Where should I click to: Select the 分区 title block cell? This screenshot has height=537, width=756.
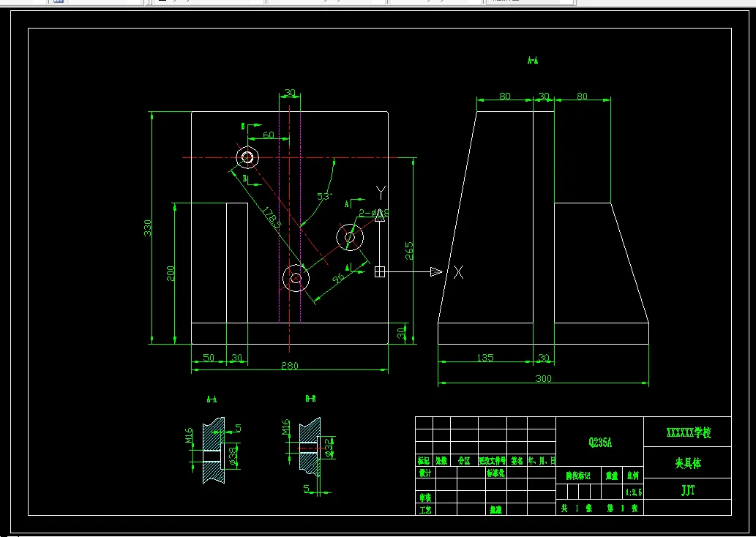(464, 461)
